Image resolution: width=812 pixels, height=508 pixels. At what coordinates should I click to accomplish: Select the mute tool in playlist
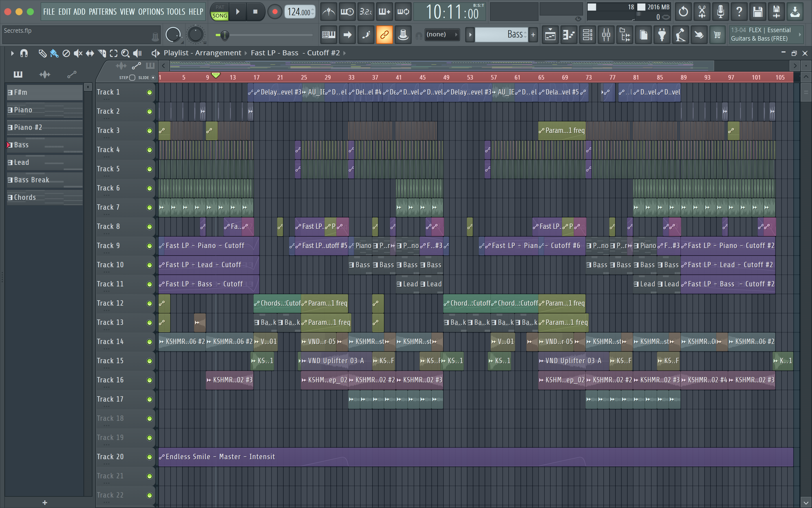pos(78,53)
